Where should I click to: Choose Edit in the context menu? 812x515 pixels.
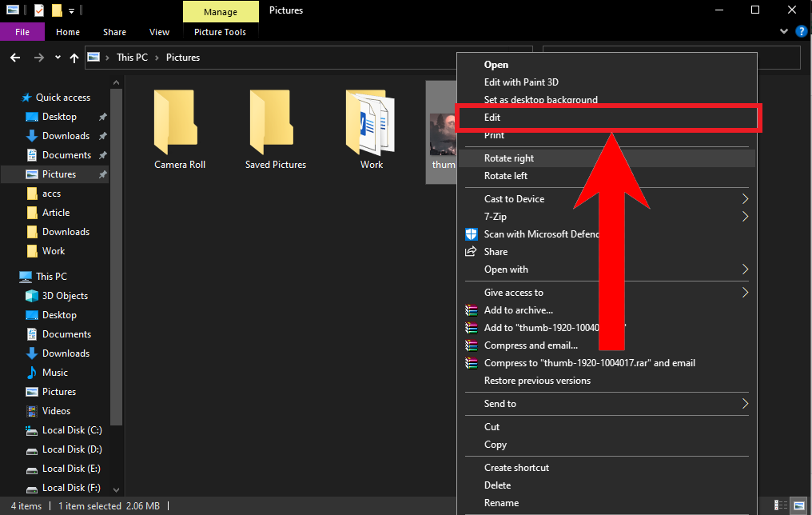[607, 118]
